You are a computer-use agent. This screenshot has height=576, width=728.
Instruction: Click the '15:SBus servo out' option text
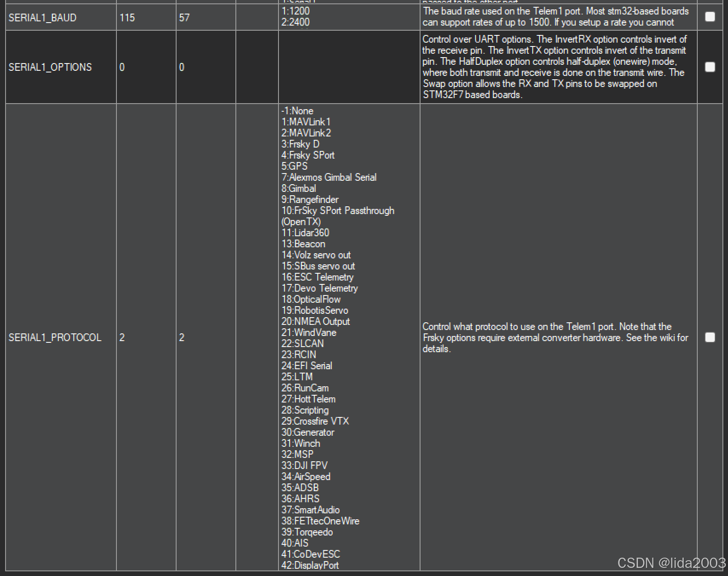pos(318,266)
